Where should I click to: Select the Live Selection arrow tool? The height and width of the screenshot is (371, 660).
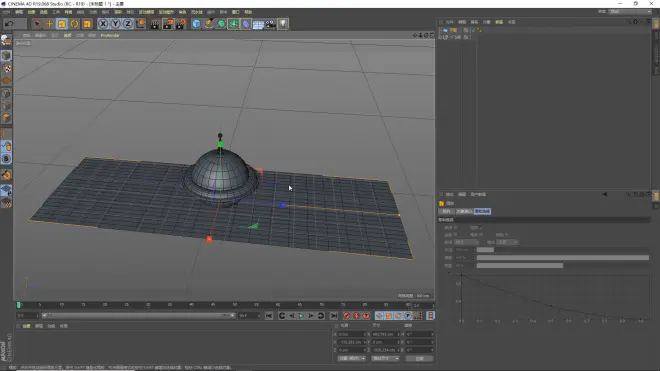pos(37,24)
